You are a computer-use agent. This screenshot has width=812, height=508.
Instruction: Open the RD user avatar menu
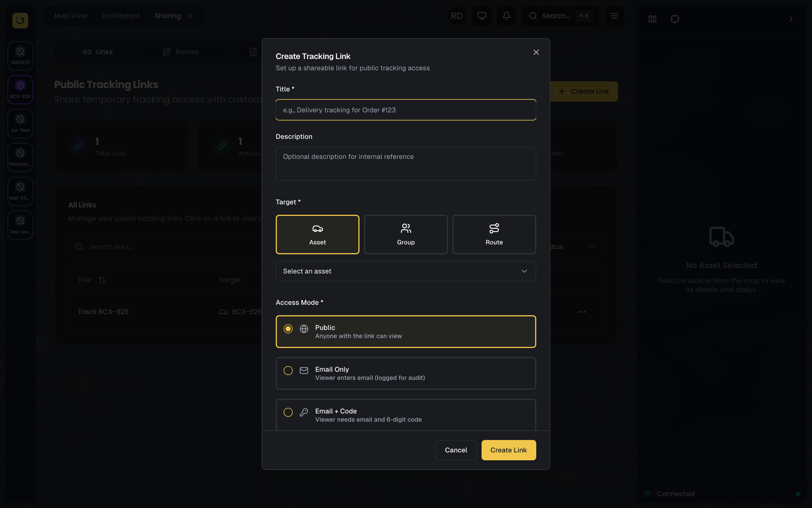pyautogui.click(x=457, y=16)
